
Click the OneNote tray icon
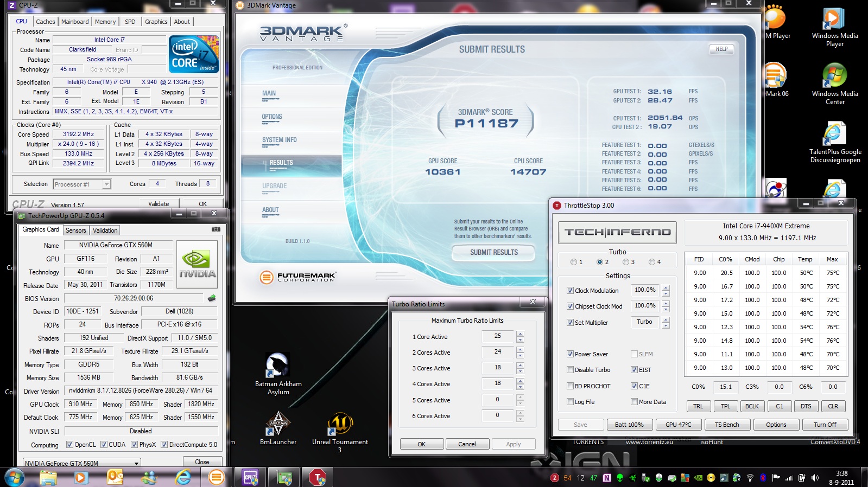click(607, 478)
